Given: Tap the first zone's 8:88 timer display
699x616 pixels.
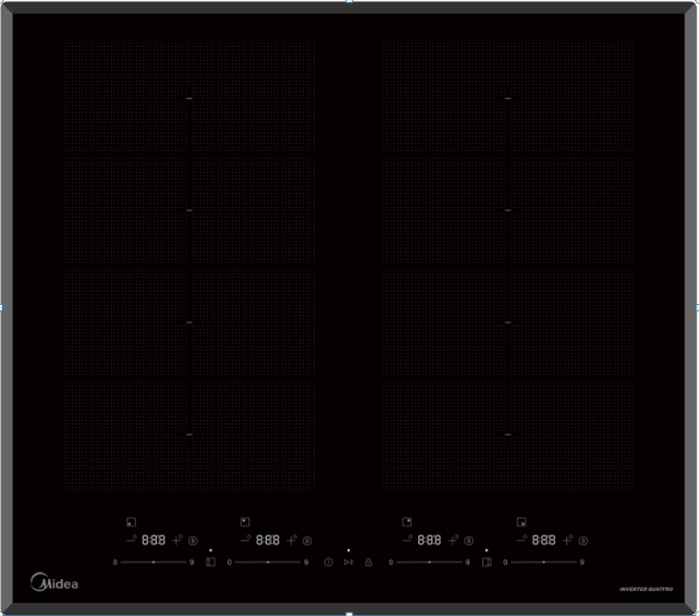Looking at the screenshot, I should [x=153, y=539].
